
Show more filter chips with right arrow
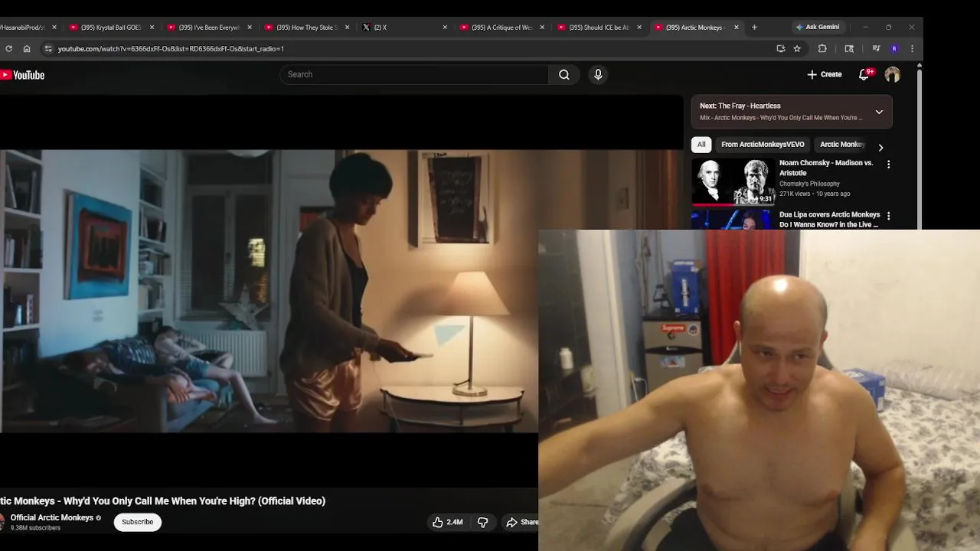pyautogui.click(x=880, y=147)
